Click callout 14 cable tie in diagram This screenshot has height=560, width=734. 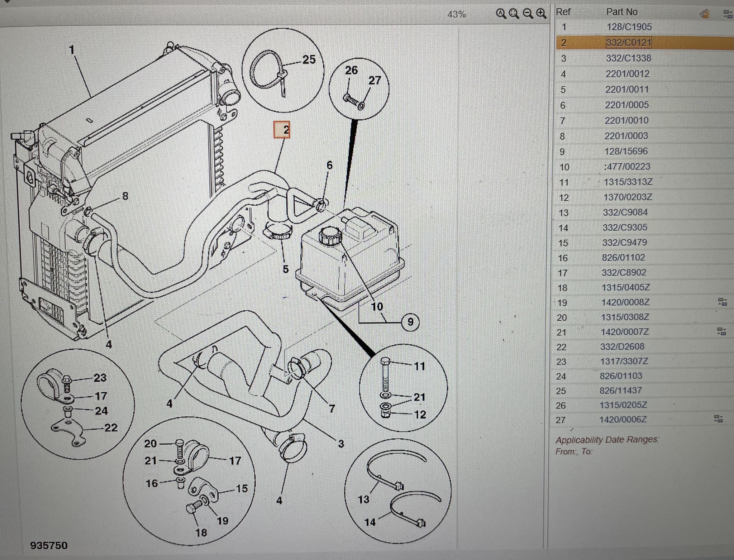(x=370, y=522)
